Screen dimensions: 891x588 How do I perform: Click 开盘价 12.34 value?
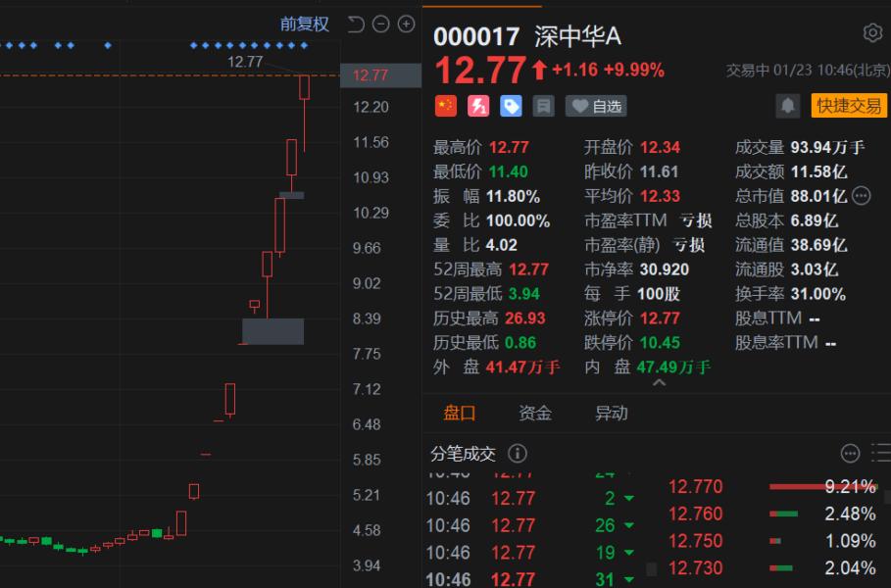[x=660, y=147]
